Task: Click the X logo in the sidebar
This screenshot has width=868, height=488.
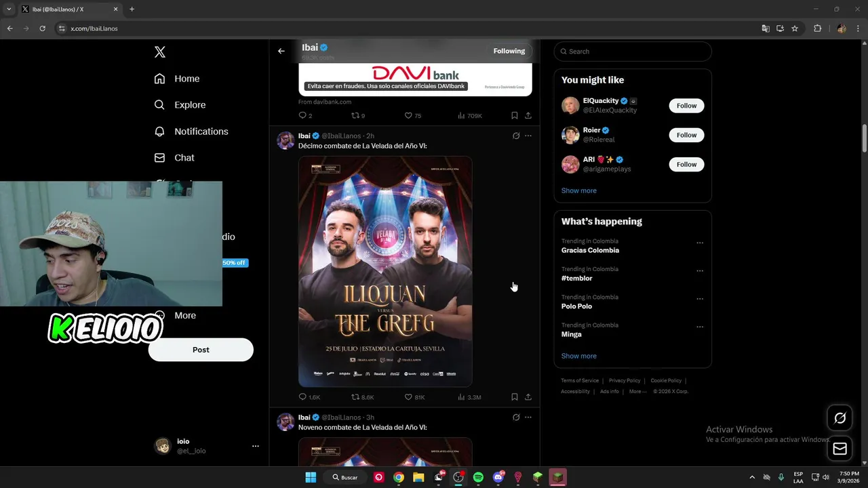Action: (x=160, y=52)
